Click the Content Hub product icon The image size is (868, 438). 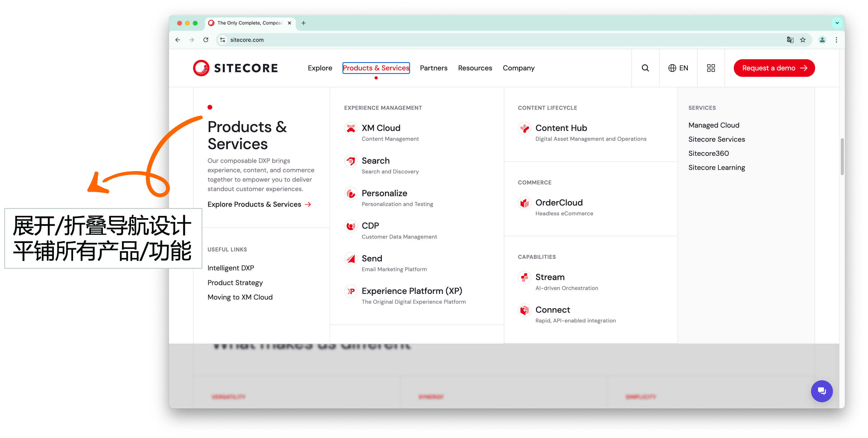pos(524,128)
